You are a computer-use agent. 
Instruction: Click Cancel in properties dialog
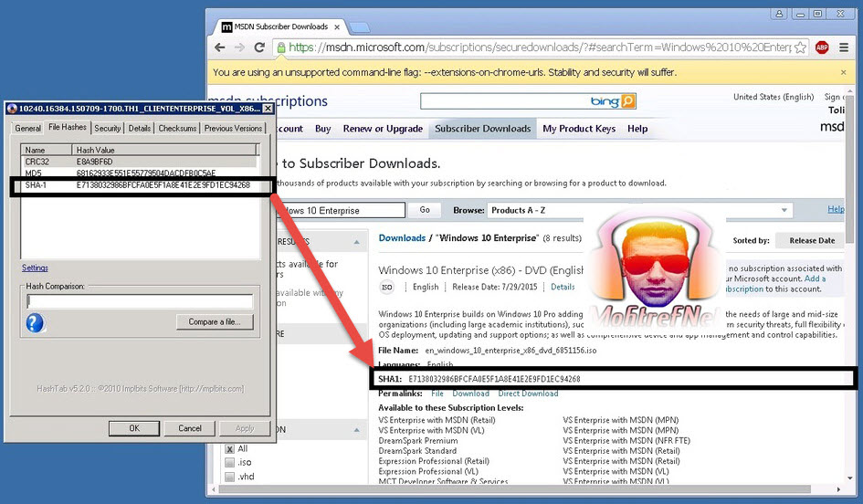point(190,428)
